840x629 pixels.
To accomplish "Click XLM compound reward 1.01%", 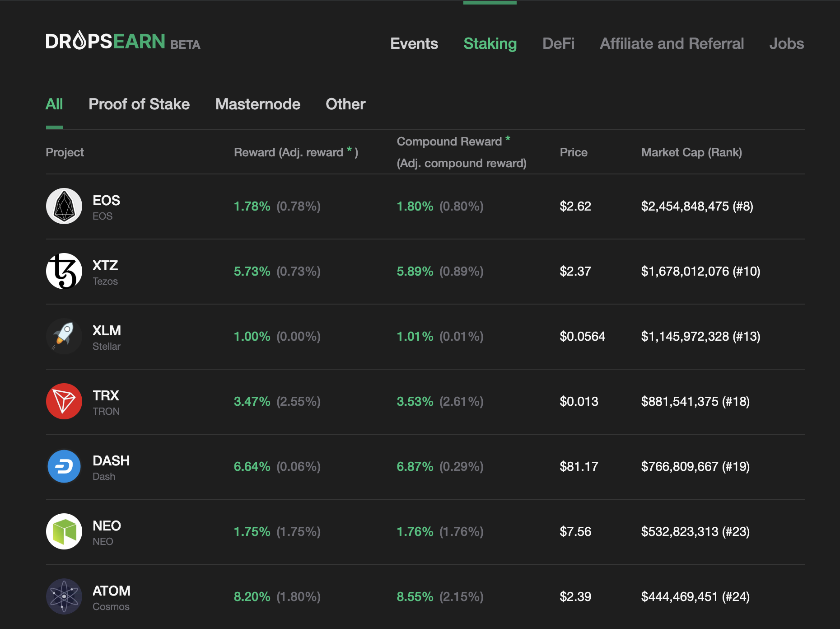I will coord(415,336).
